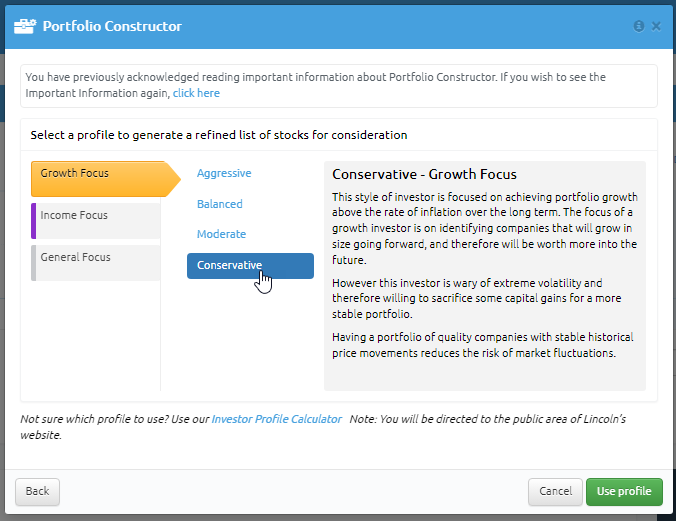Click the Conservative - Growth Focus heading

[424, 174]
